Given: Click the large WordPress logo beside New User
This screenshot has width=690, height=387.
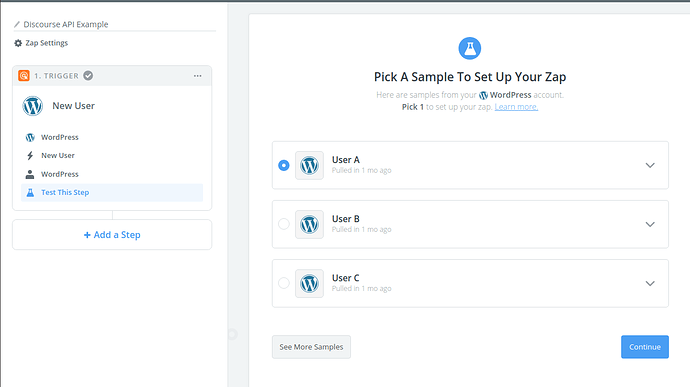Looking at the screenshot, I should click(x=33, y=106).
